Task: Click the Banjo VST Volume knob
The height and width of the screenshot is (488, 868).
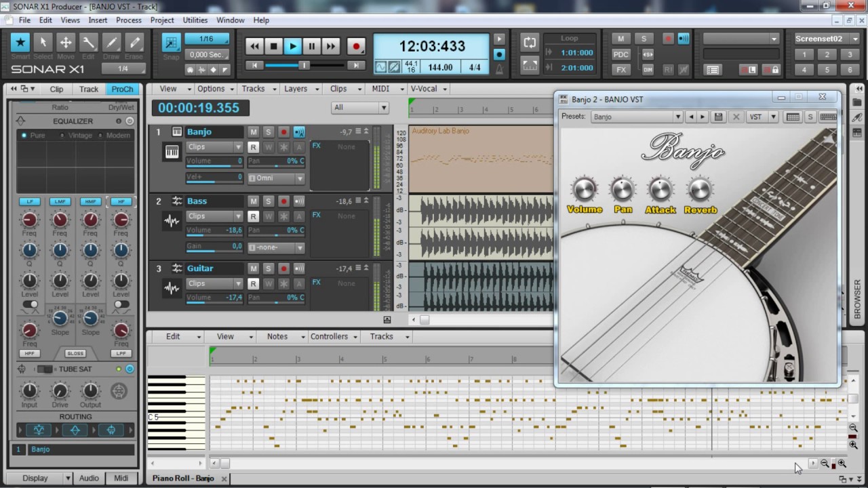Action: [x=585, y=190]
